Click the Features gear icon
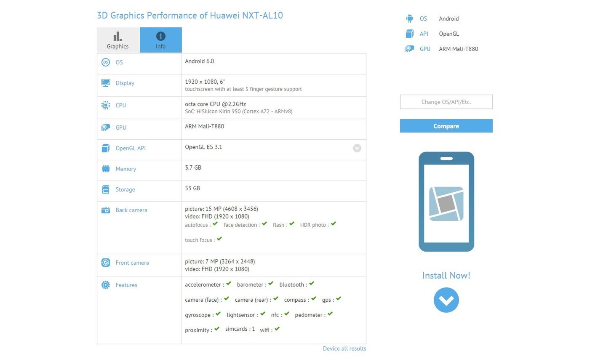598x364 pixels. [x=106, y=285]
